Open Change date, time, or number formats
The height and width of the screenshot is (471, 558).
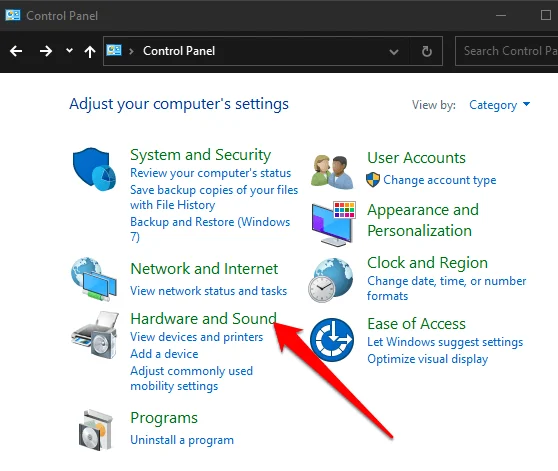coord(447,289)
